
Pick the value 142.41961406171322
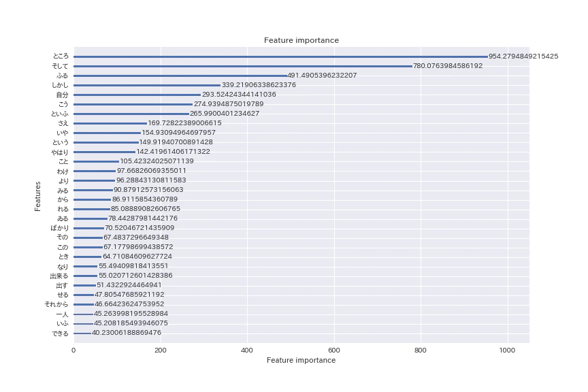coord(174,152)
